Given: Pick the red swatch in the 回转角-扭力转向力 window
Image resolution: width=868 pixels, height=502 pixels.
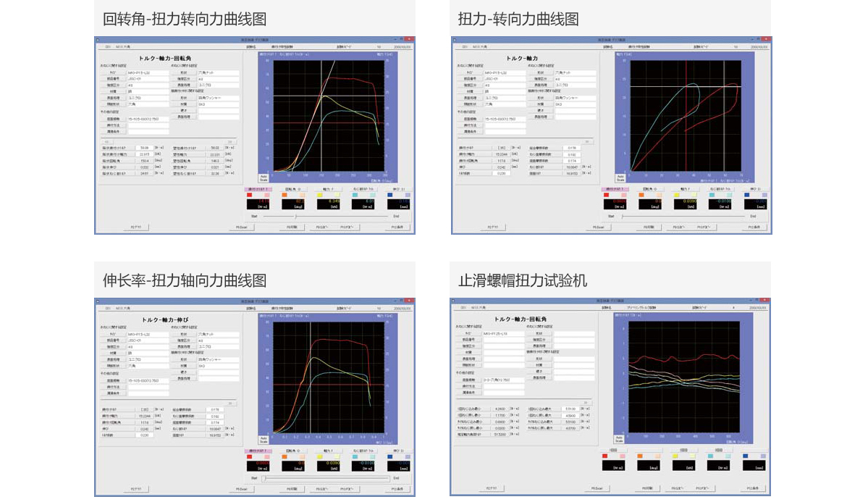Looking at the screenshot, I should [249, 195].
